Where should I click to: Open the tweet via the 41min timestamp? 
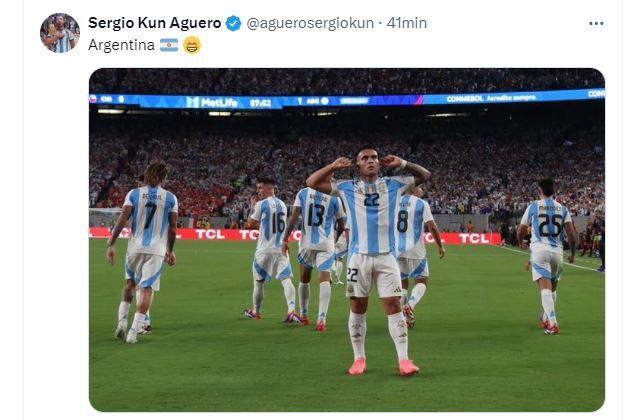pos(407,23)
